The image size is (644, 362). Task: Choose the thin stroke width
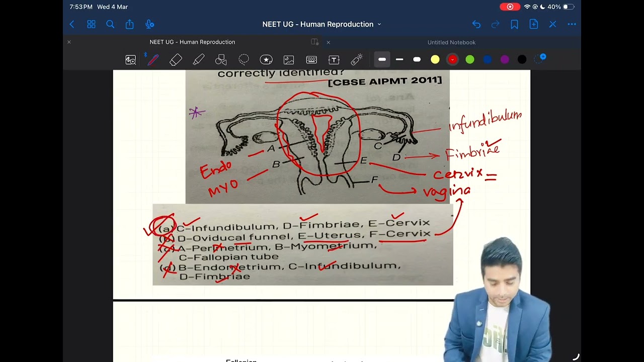(399, 59)
